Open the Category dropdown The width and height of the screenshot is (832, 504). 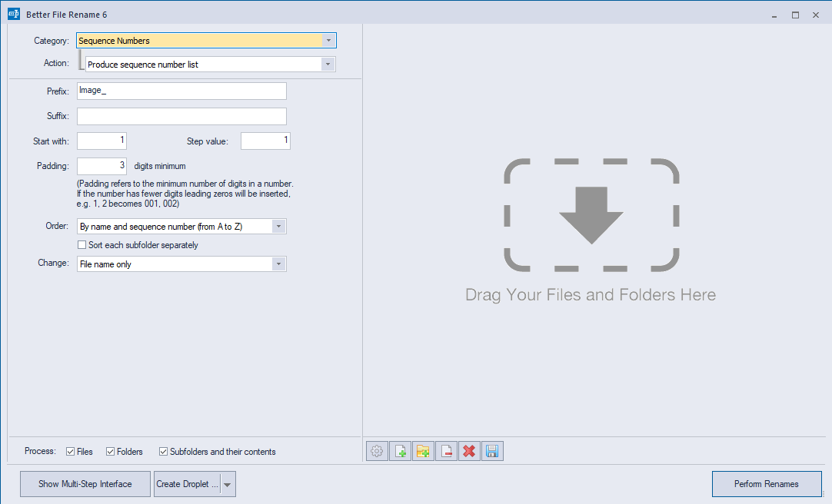(x=206, y=41)
